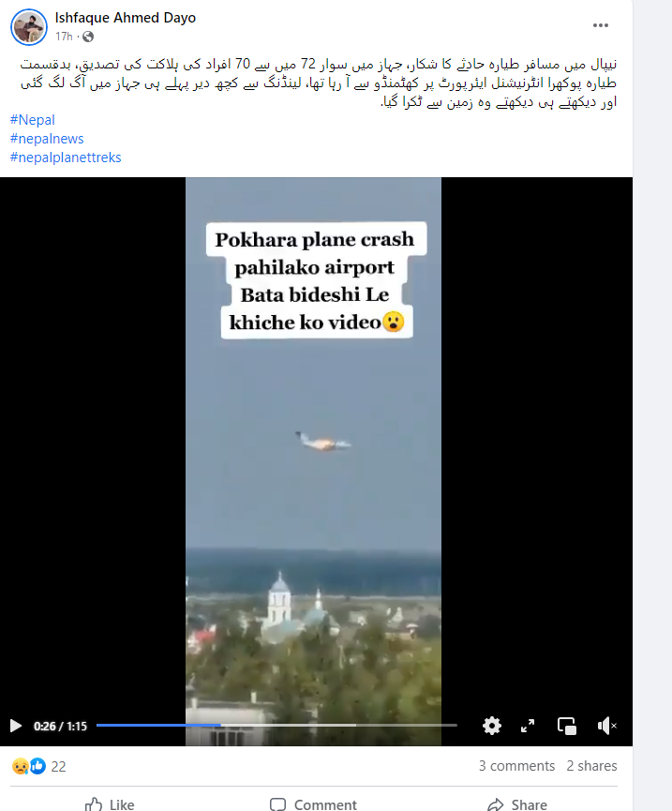Open the #nepalnews hashtag
Viewport: 672px width, 811px height.
pyautogui.click(x=47, y=139)
